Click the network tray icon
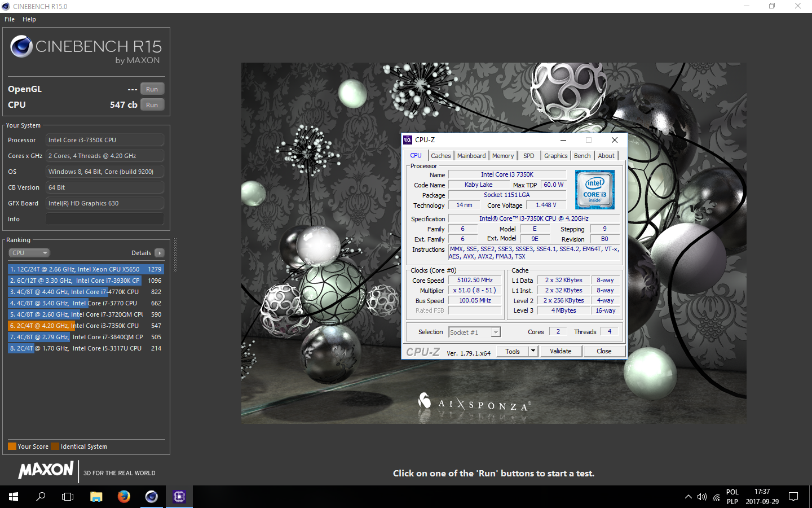Image resolution: width=812 pixels, height=508 pixels. 716,497
